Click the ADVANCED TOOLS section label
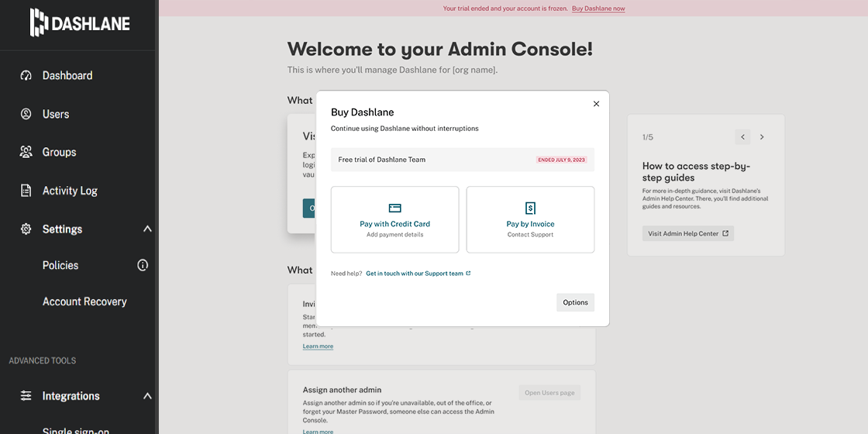Screen dimensions: 868x434 pos(43,361)
